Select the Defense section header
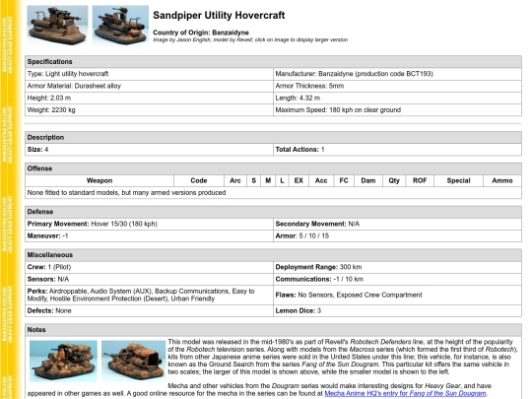This screenshot has width=532, height=399. coord(273,212)
